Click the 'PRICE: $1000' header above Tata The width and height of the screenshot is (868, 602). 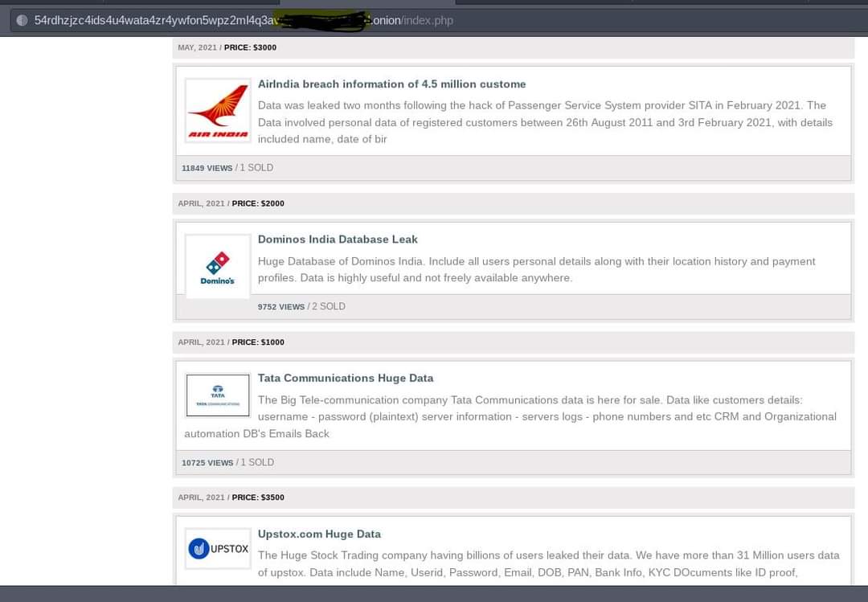click(258, 342)
